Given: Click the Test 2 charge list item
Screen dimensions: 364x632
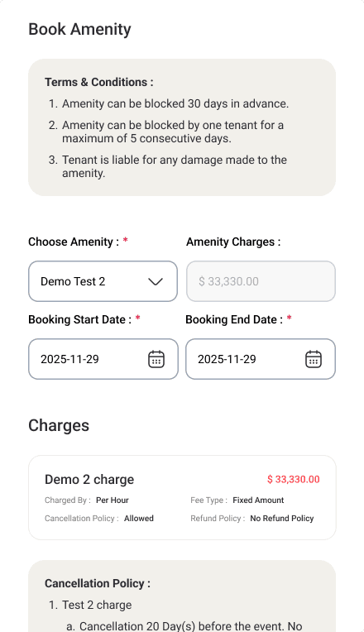Looking at the screenshot, I should click(97, 605).
